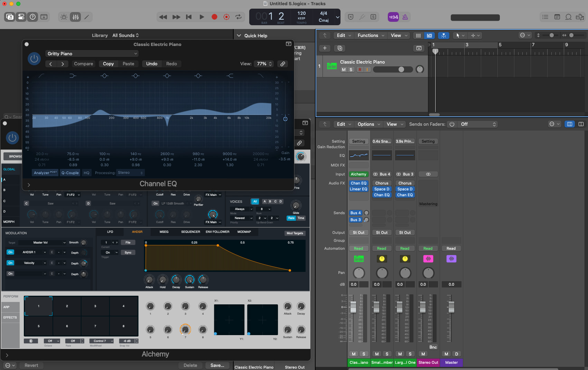The image size is (588, 370).
Task: Click the Save... button in Library
Action: (x=217, y=365)
